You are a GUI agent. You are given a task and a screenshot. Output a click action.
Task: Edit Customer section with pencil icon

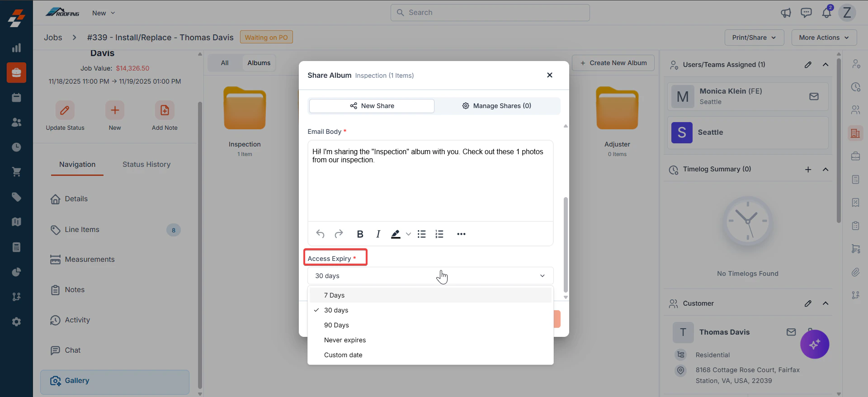[808, 303]
